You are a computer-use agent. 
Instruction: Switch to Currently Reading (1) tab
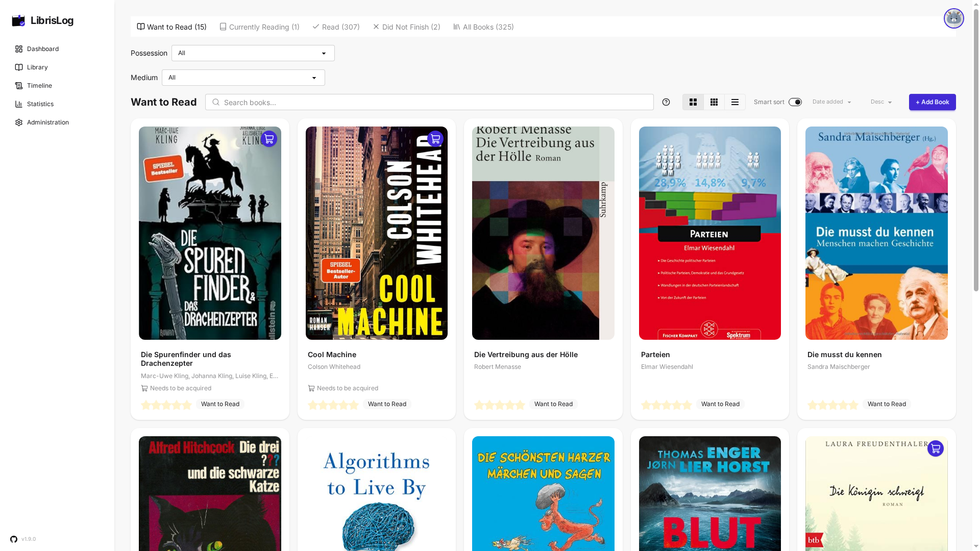click(x=259, y=27)
